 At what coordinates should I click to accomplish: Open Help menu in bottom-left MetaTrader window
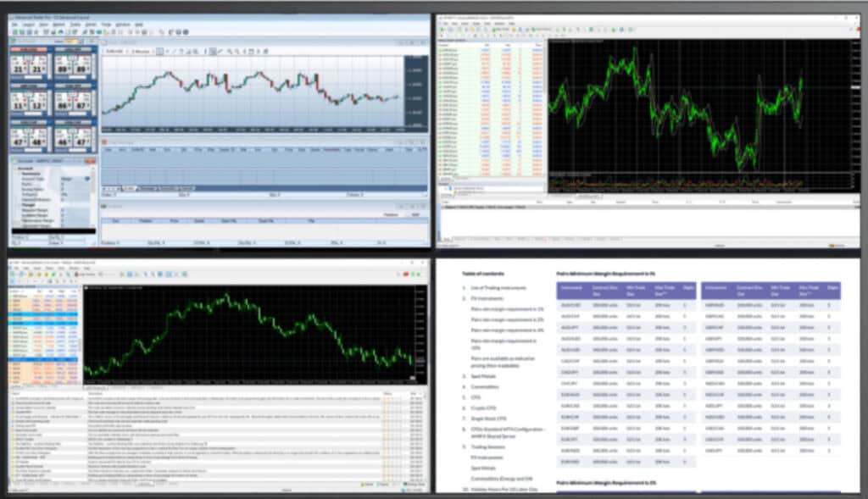coord(87,269)
